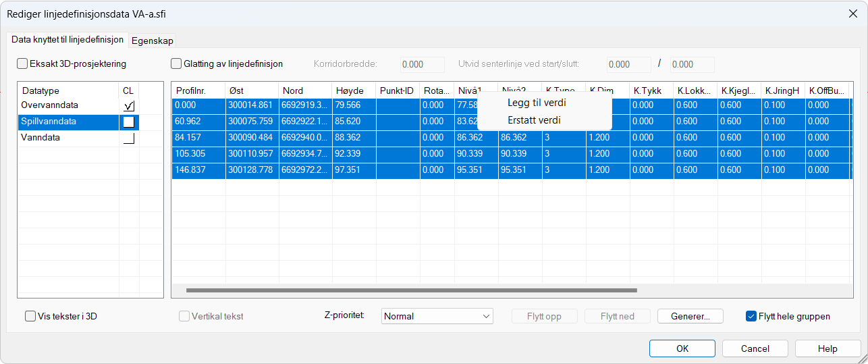Click the horizontal scrollbar under the table
The height and width of the screenshot is (364, 868).
click(412, 290)
